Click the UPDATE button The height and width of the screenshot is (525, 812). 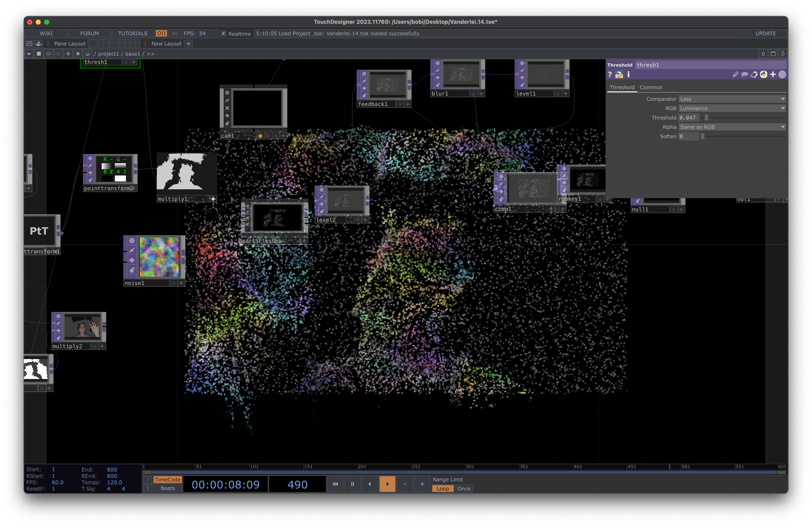[765, 33]
